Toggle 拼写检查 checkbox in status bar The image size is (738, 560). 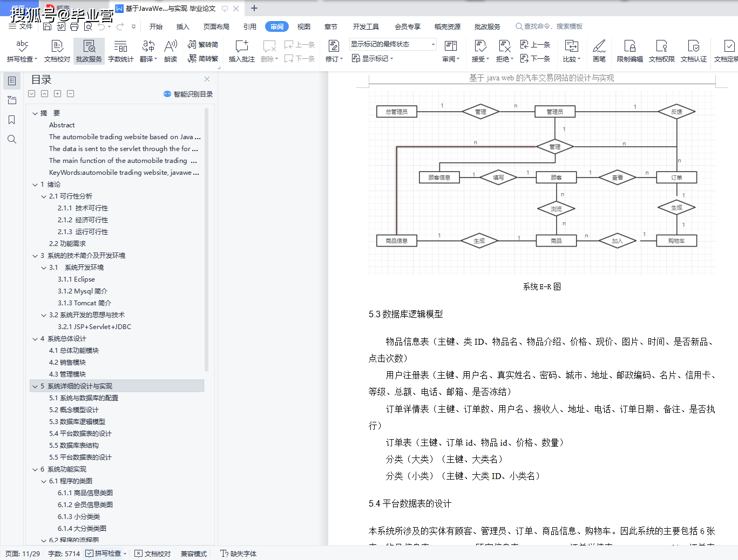(90, 554)
